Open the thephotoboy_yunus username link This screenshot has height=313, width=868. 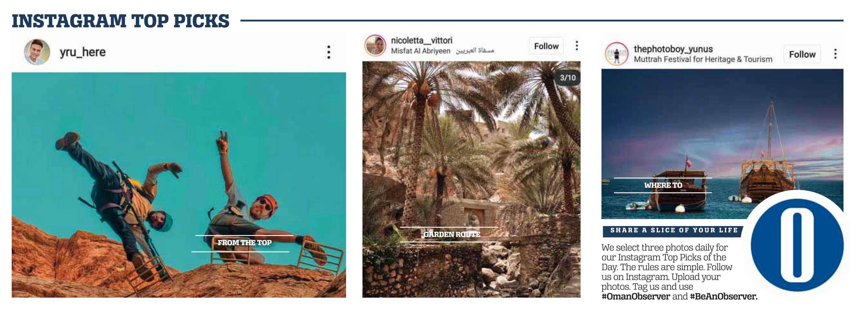[x=673, y=49]
